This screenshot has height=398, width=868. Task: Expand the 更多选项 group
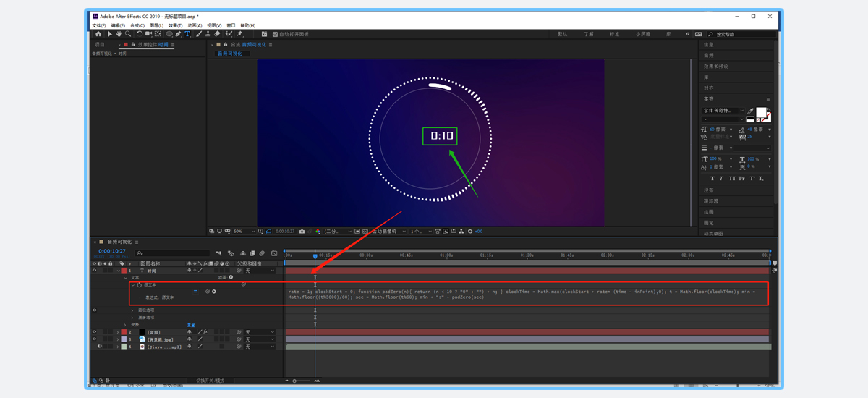(132, 317)
